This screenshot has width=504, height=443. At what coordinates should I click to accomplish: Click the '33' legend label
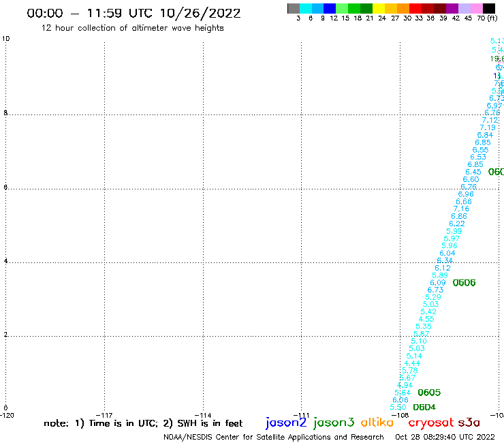point(418,18)
